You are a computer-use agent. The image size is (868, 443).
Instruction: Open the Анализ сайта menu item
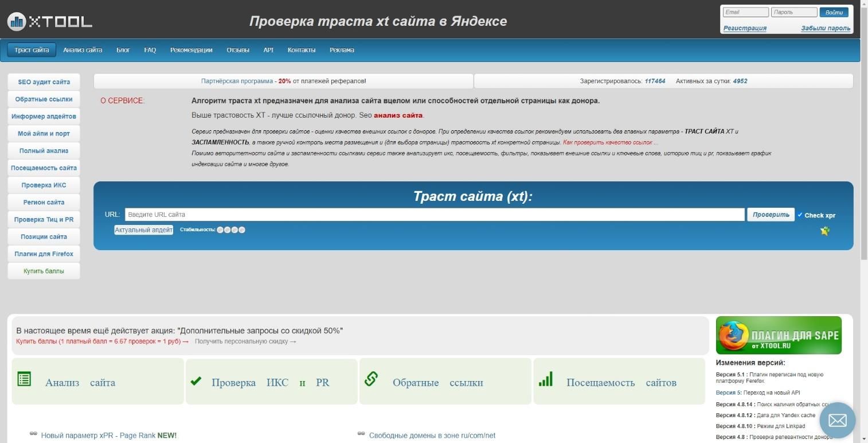click(83, 50)
